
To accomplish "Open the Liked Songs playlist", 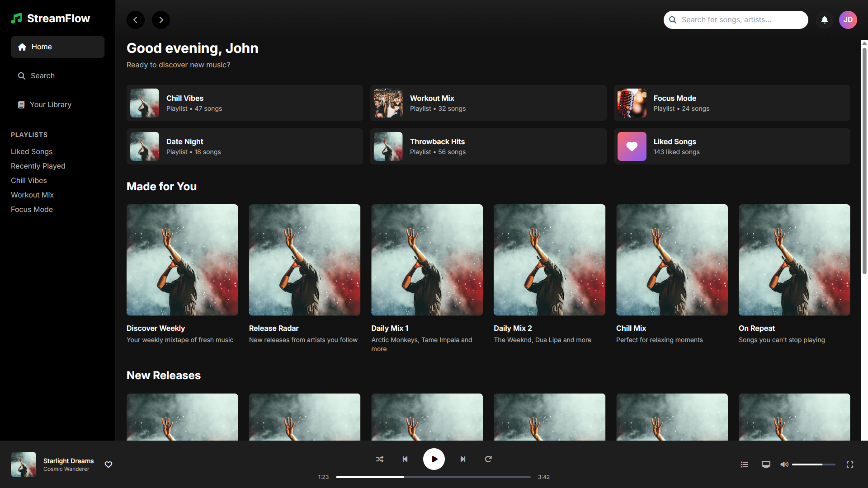I will coord(32,151).
